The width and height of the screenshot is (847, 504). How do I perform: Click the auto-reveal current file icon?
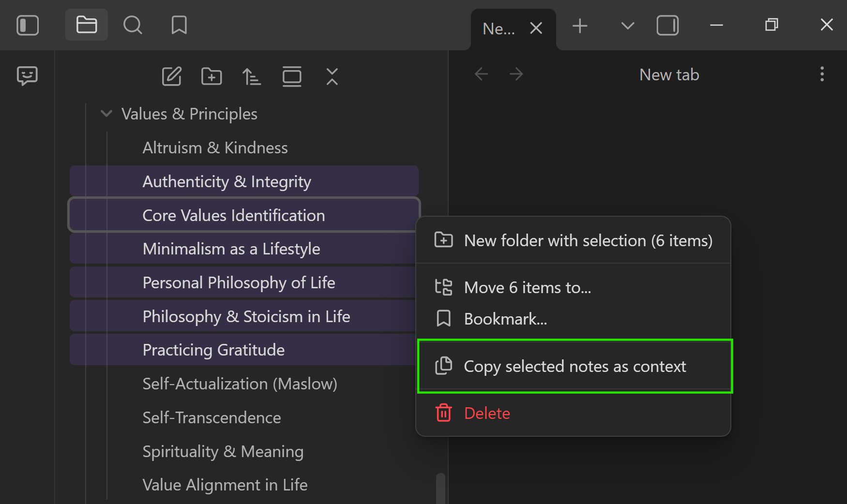pyautogui.click(x=292, y=76)
